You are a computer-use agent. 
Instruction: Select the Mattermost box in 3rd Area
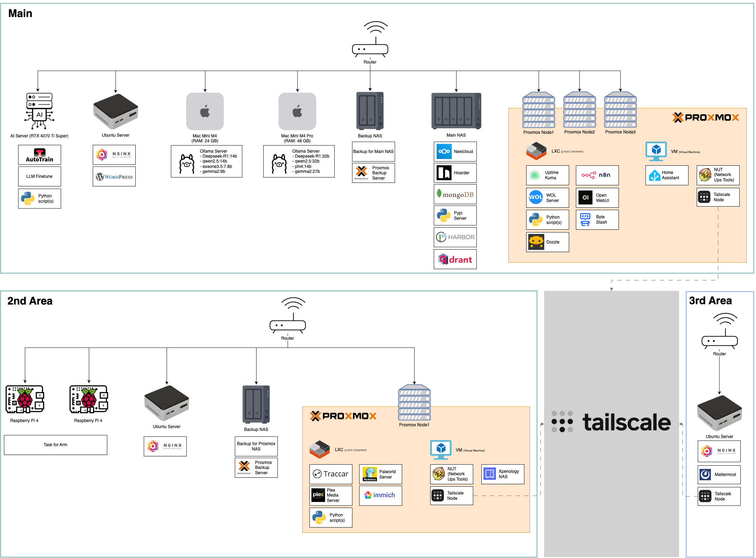[x=719, y=475]
